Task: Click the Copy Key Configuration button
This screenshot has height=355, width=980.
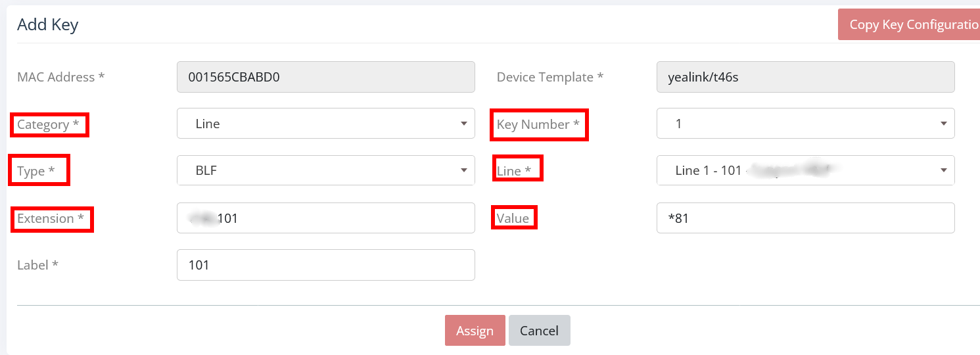Action: coord(909,24)
